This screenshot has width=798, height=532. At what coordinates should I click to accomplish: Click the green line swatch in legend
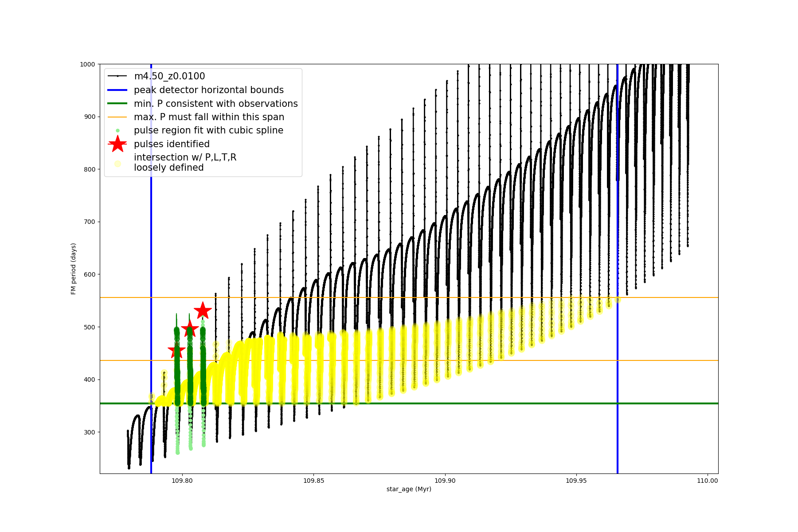[x=117, y=103]
